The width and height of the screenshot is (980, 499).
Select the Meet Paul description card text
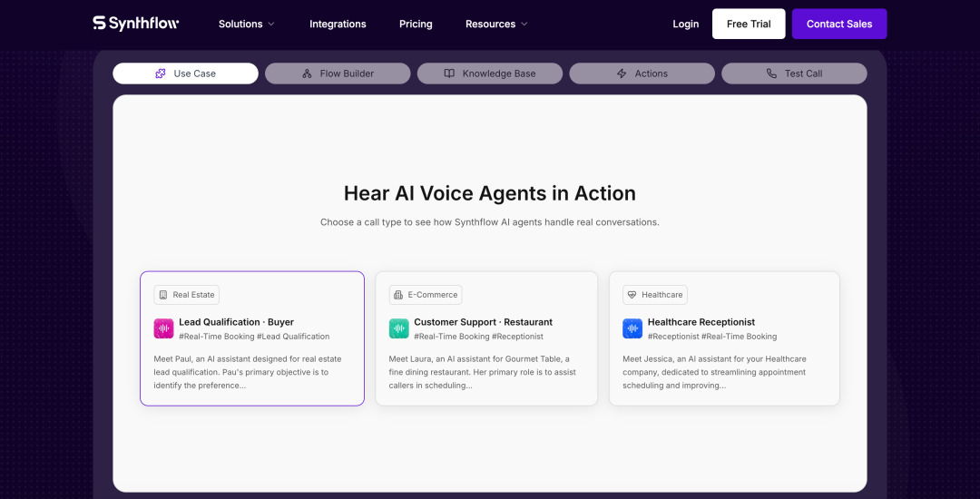pos(248,372)
